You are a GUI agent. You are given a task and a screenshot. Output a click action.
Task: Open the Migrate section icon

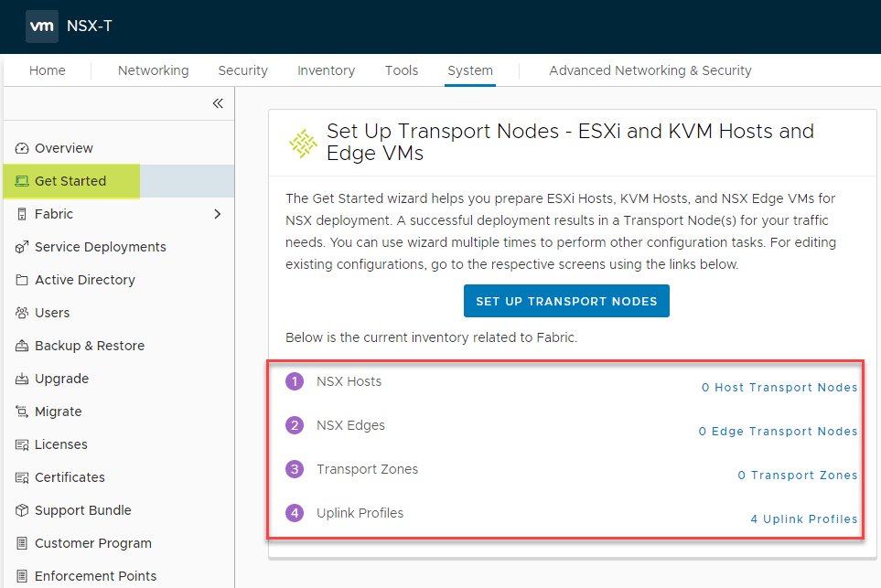(x=21, y=411)
